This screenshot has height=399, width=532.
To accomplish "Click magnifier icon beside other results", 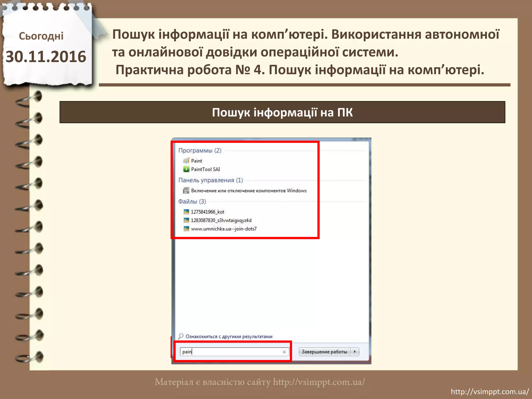I will (181, 336).
